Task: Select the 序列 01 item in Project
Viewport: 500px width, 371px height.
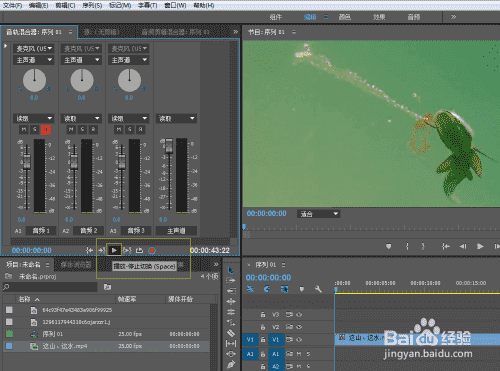Action: (x=52, y=334)
